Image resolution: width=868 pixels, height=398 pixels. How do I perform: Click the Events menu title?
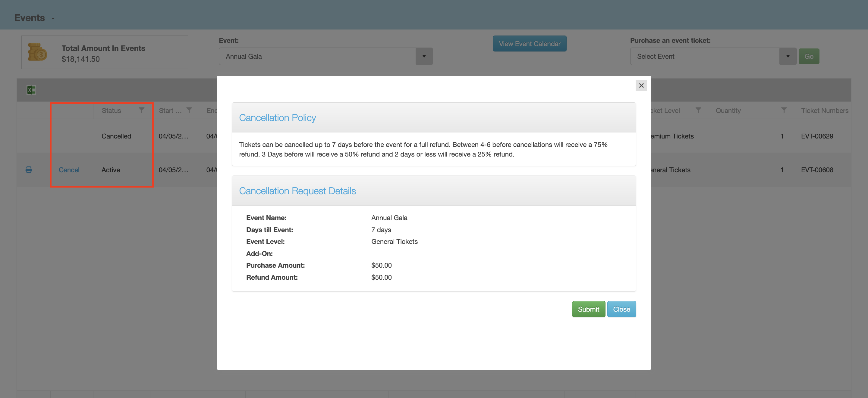click(x=29, y=18)
